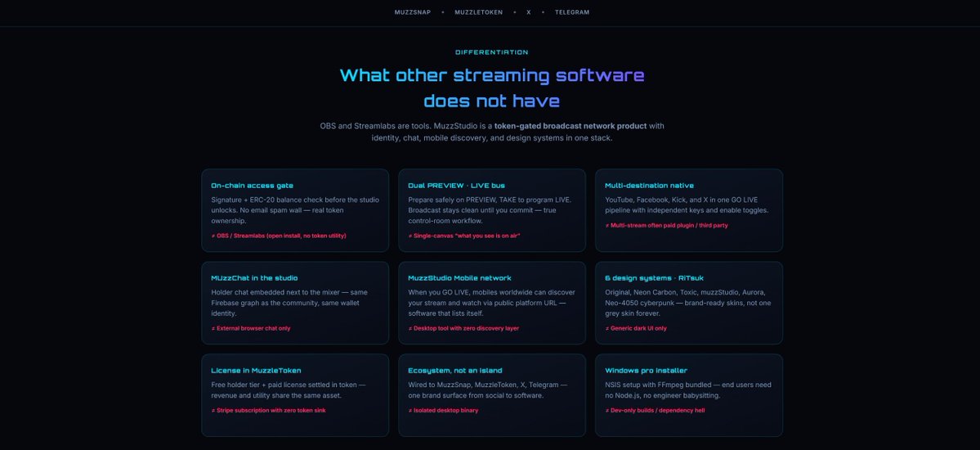
Task: Go to the X nav link
Action: pyautogui.click(x=529, y=12)
